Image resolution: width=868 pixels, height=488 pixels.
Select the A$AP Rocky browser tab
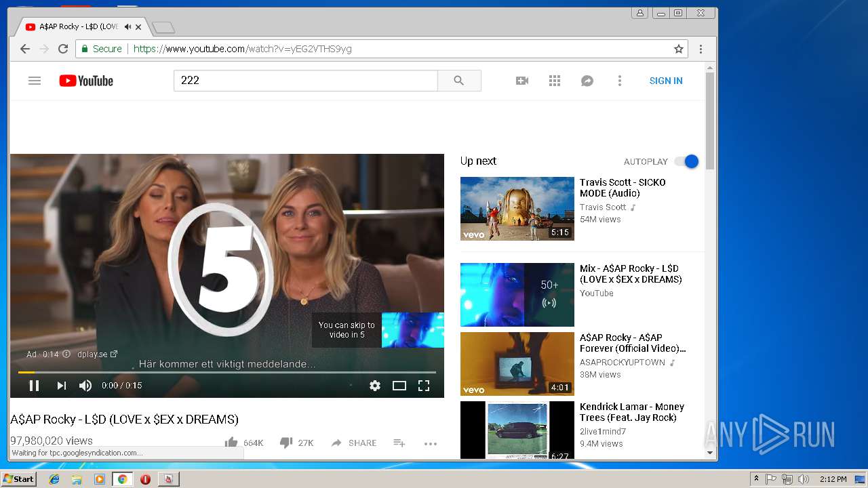point(80,27)
